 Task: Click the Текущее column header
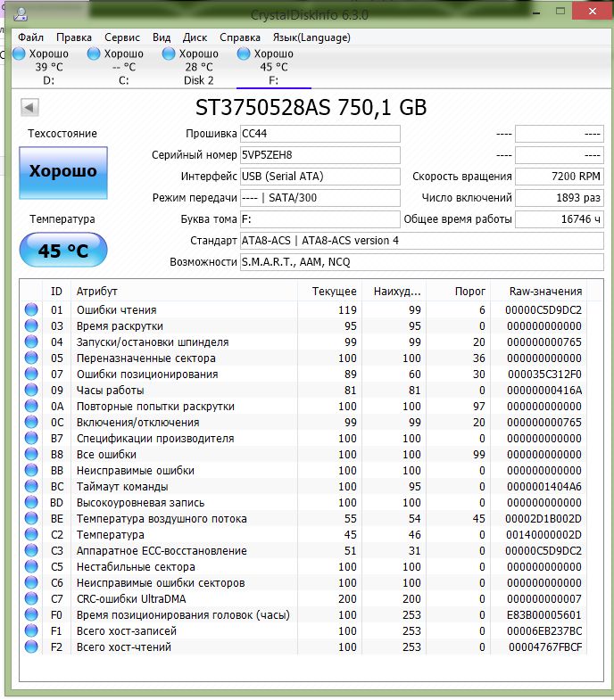coord(330,291)
